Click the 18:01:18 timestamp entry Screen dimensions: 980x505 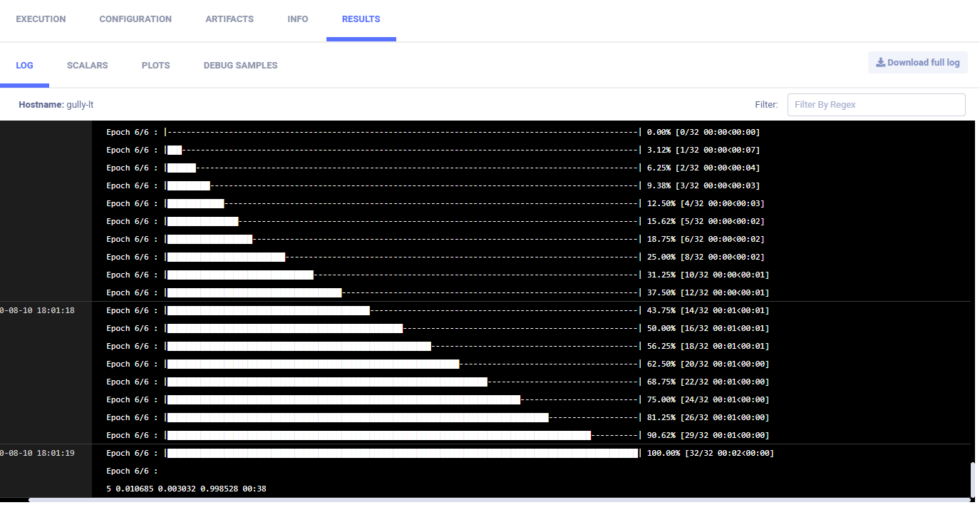[x=39, y=310]
